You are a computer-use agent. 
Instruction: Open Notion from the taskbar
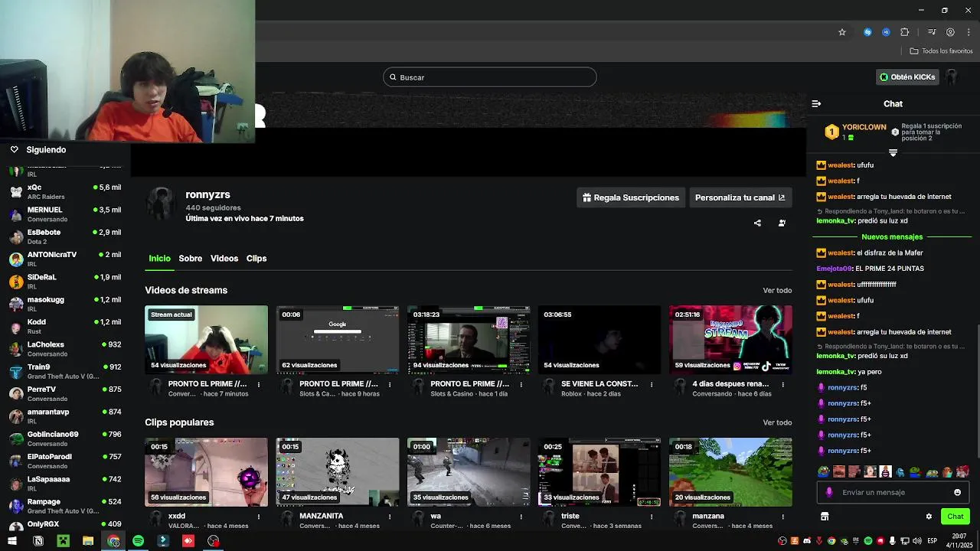pos(38,541)
